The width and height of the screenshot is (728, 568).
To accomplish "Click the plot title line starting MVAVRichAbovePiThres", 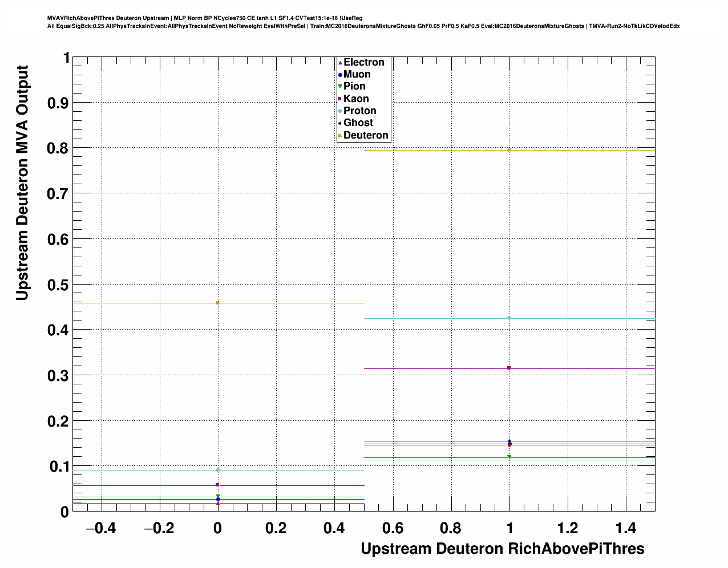I will tap(205, 18).
